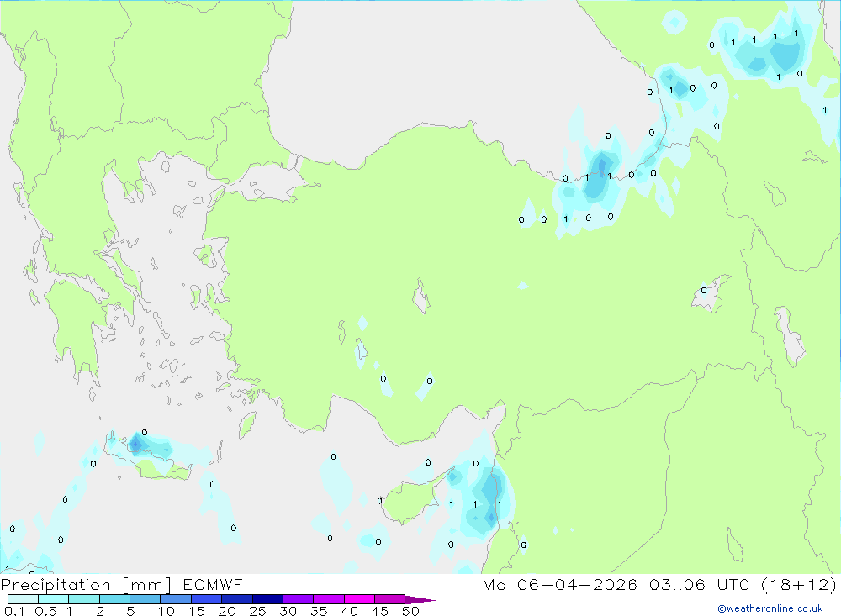Viewport: 841px width, 616px height.
Task: Pick the 45–50 mm legend swatch
Action: [390, 599]
